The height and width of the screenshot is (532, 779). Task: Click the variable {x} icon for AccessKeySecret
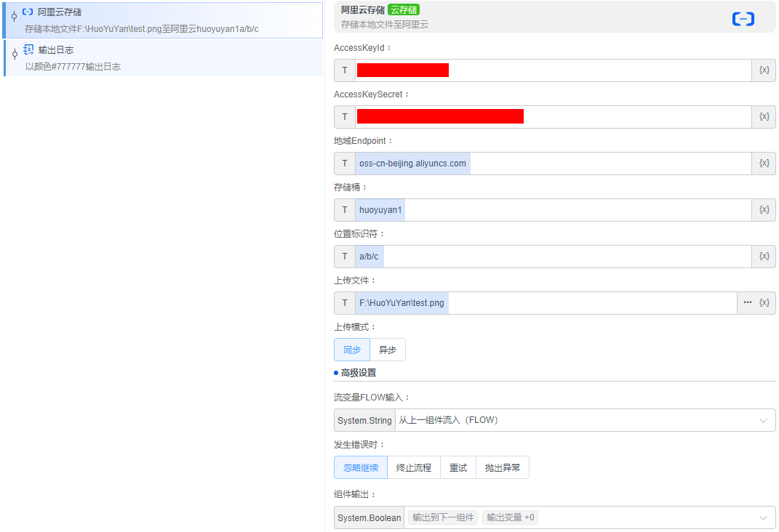tap(764, 117)
